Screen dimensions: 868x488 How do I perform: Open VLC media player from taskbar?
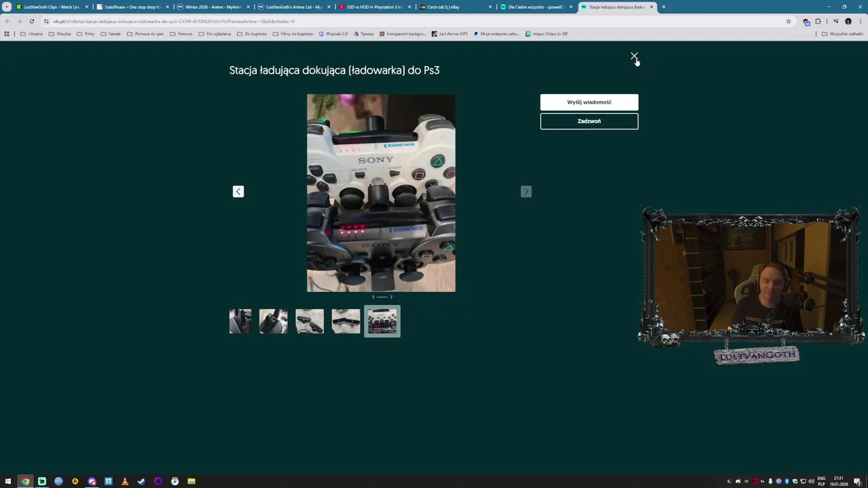pos(125,481)
